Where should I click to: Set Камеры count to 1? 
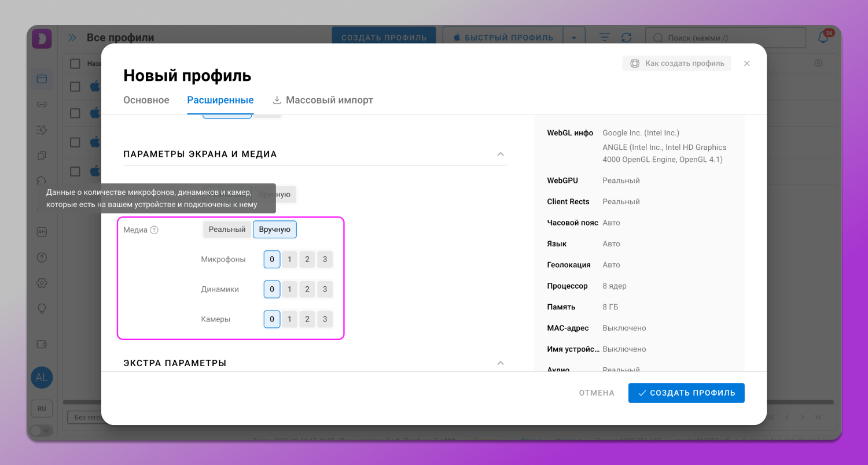coord(289,319)
